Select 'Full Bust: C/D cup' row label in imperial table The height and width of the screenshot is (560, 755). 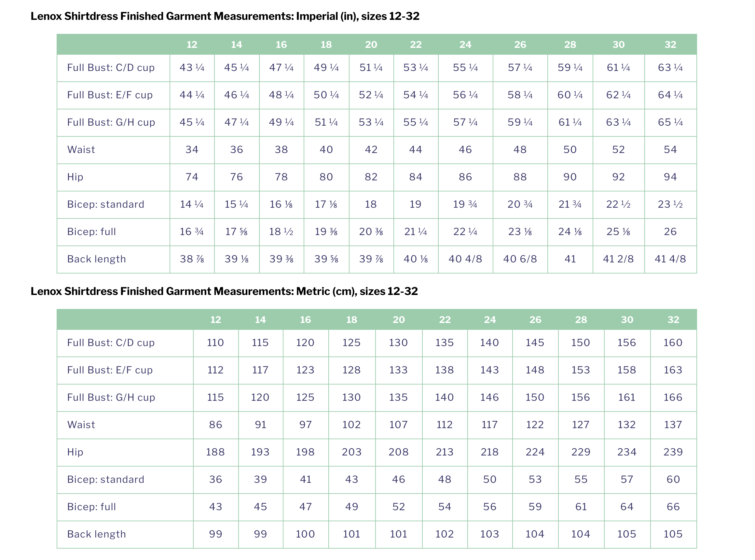coord(111,67)
